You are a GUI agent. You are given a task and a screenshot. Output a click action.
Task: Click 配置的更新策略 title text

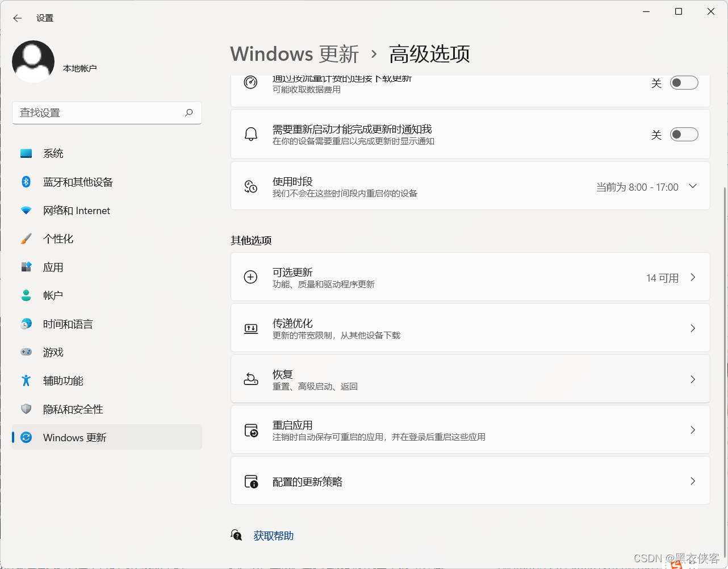pos(307,482)
